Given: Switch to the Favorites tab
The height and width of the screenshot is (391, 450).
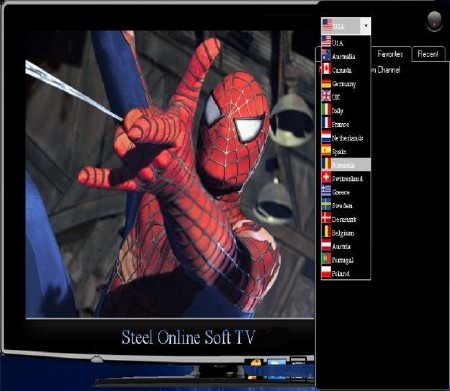Looking at the screenshot, I should (x=390, y=54).
